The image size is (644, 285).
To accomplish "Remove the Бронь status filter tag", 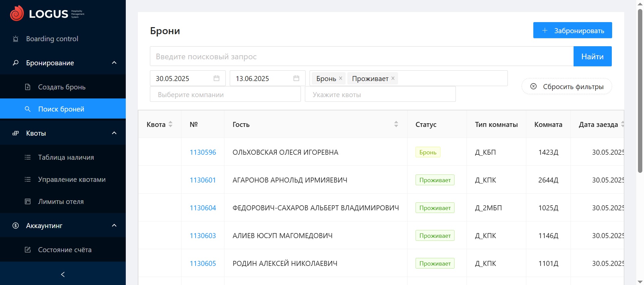I will (340, 78).
